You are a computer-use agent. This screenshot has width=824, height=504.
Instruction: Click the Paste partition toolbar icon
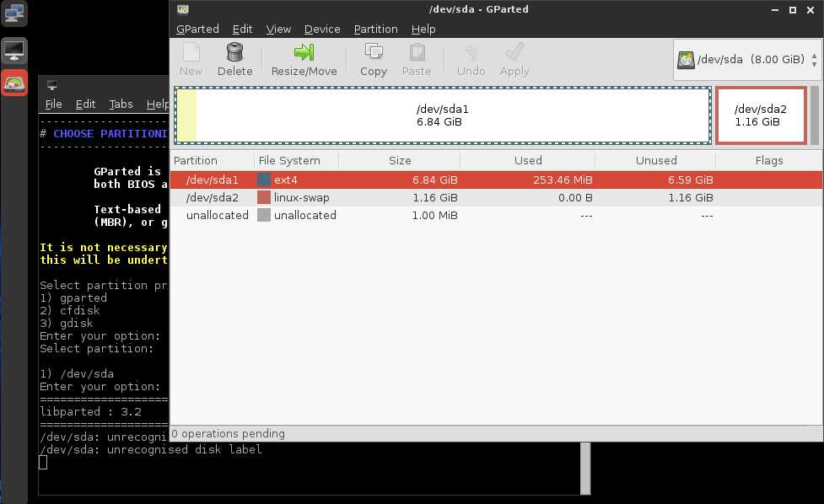point(417,59)
